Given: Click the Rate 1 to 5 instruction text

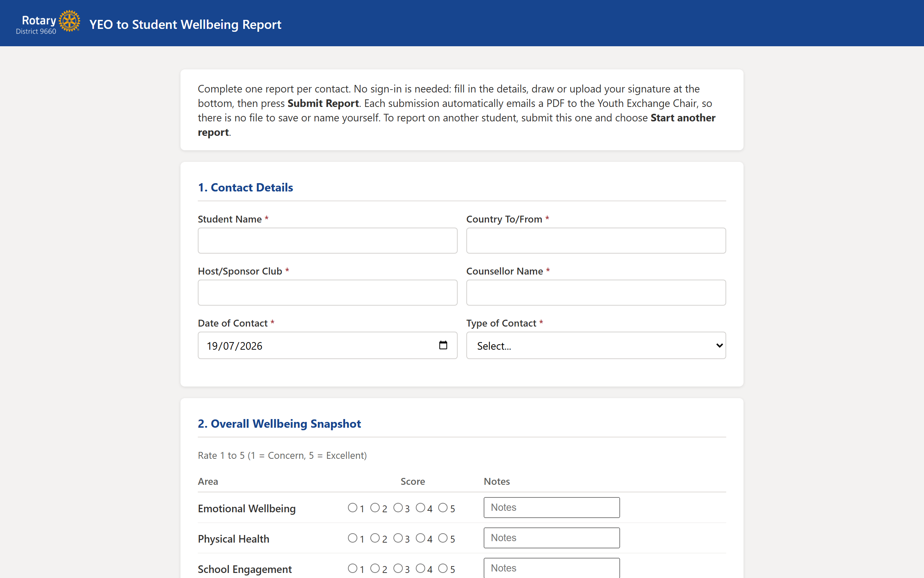Looking at the screenshot, I should coord(282,455).
